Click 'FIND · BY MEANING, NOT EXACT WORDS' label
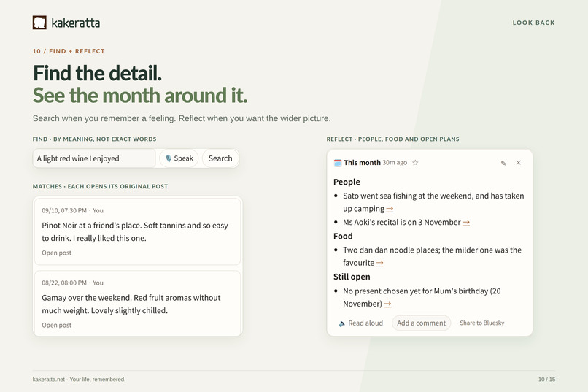The image size is (588, 392). (x=95, y=139)
